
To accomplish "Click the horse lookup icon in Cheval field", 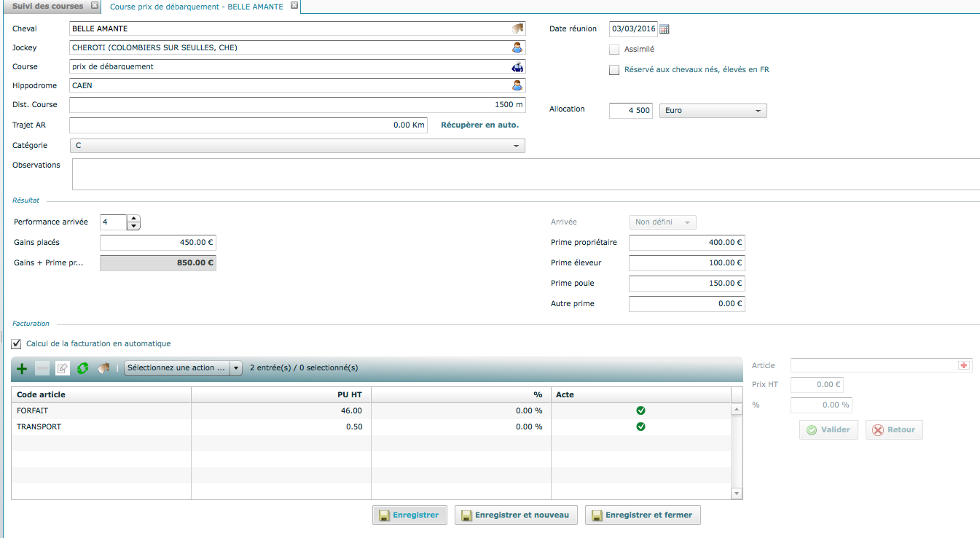I will (517, 28).
